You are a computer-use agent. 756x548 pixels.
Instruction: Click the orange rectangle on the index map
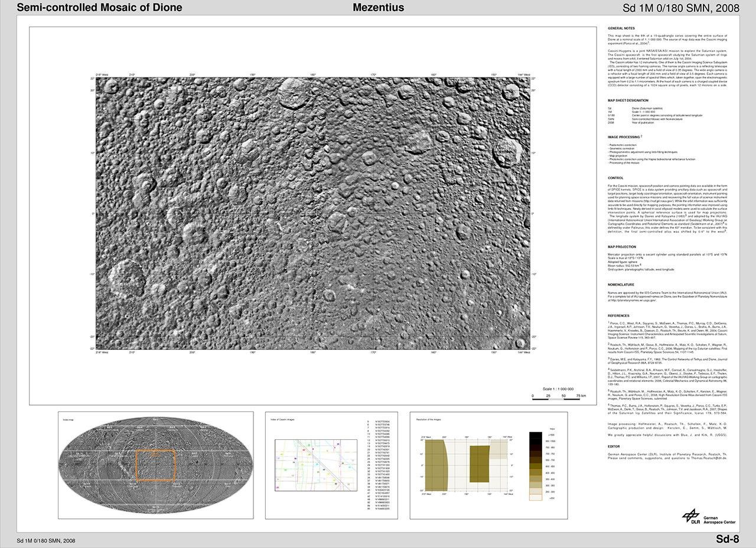pyautogui.click(x=156, y=465)
